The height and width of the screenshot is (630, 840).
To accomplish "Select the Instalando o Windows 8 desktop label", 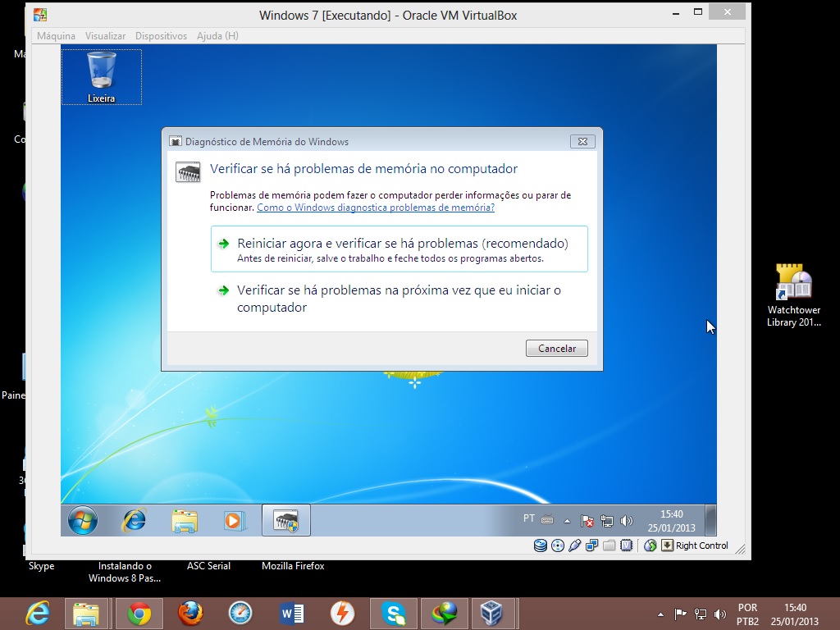I will point(125,572).
